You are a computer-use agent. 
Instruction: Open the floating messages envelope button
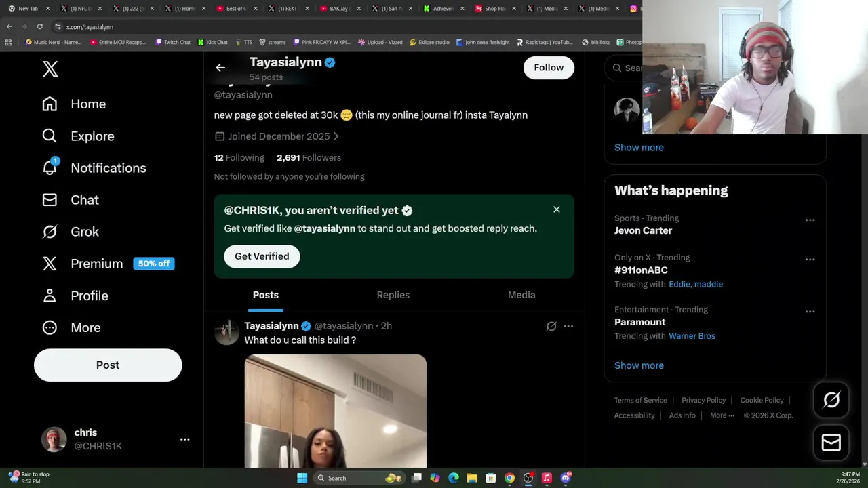coord(831,443)
